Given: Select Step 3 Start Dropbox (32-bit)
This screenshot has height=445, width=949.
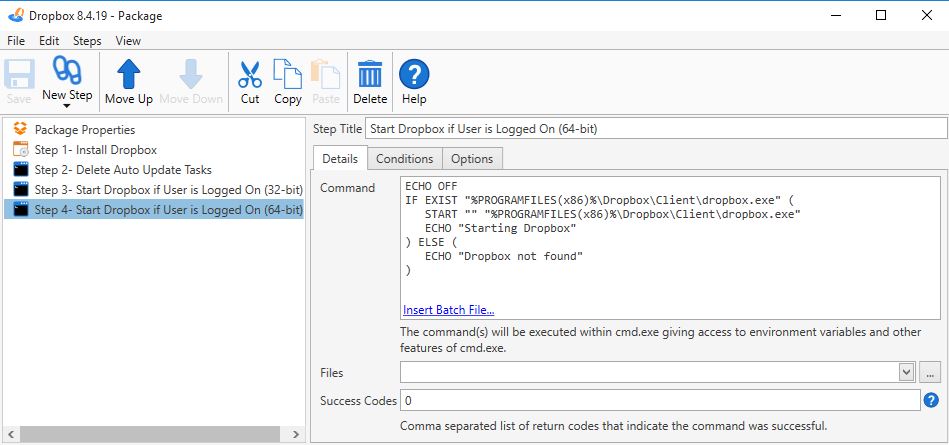Looking at the screenshot, I should [x=168, y=190].
